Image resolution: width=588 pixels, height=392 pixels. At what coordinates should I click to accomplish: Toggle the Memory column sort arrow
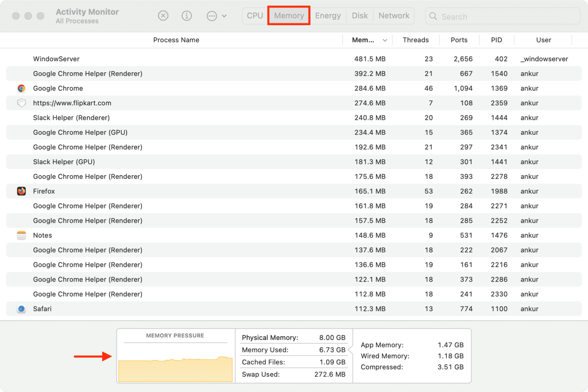(x=385, y=40)
